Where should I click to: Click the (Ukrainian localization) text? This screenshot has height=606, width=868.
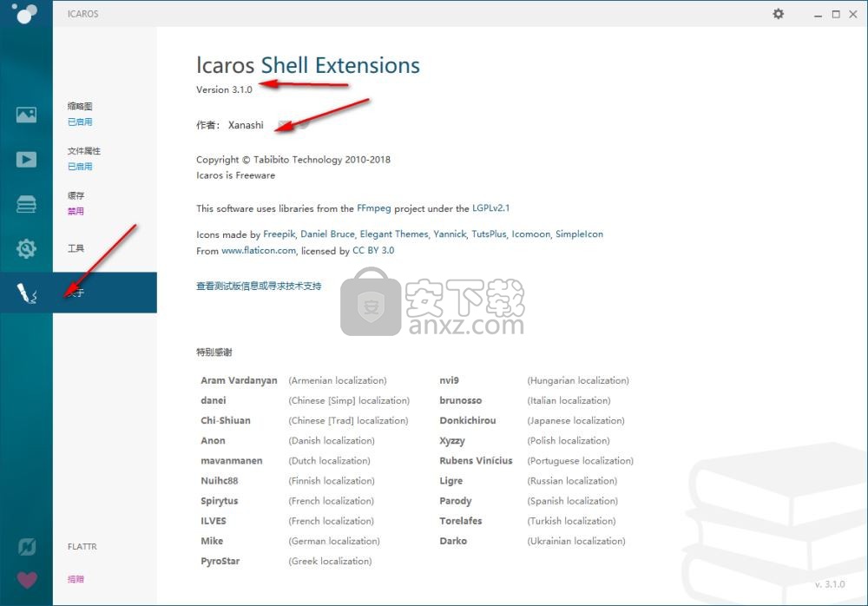click(x=576, y=541)
